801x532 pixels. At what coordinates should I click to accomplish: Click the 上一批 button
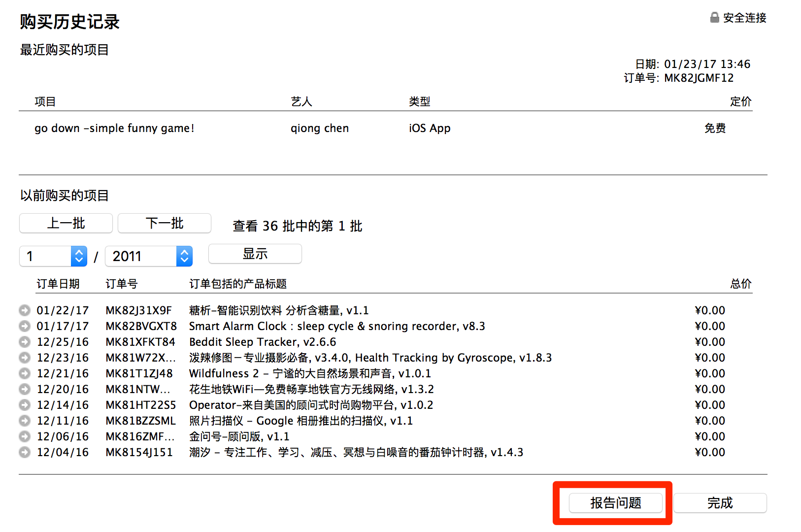pos(66,223)
